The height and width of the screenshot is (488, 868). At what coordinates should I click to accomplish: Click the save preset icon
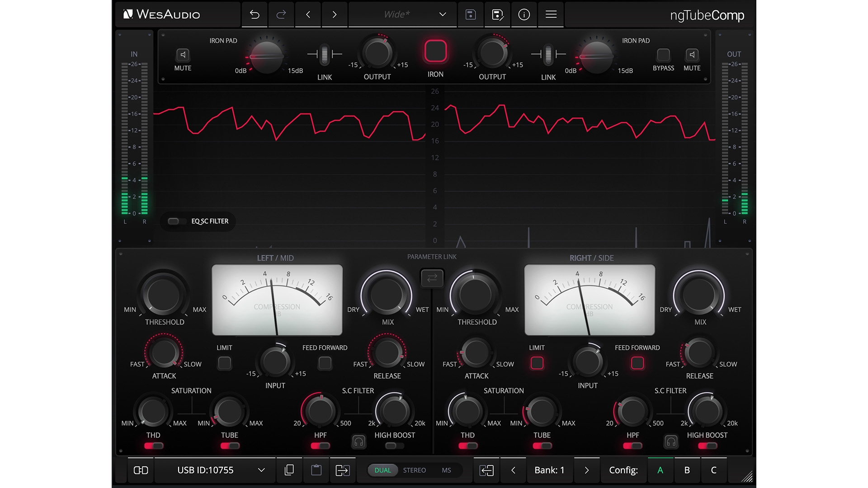(x=471, y=14)
